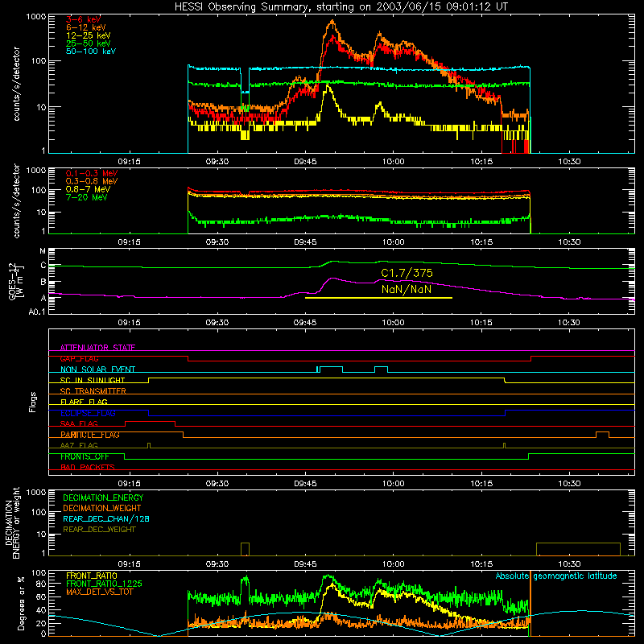Viewport: 644px width, 644px height.
Task: Select the ECLIPSE_FLAG label
Action: click(88, 413)
